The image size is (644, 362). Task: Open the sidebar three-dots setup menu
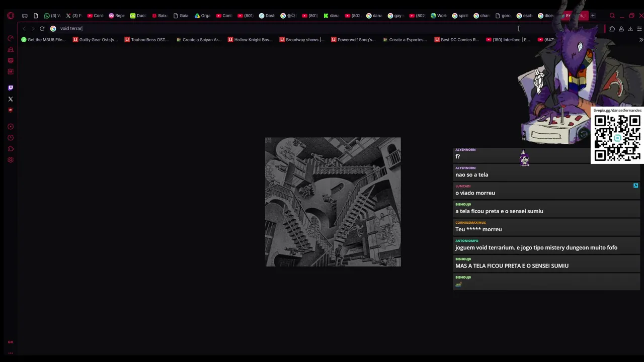click(x=11, y=353)
